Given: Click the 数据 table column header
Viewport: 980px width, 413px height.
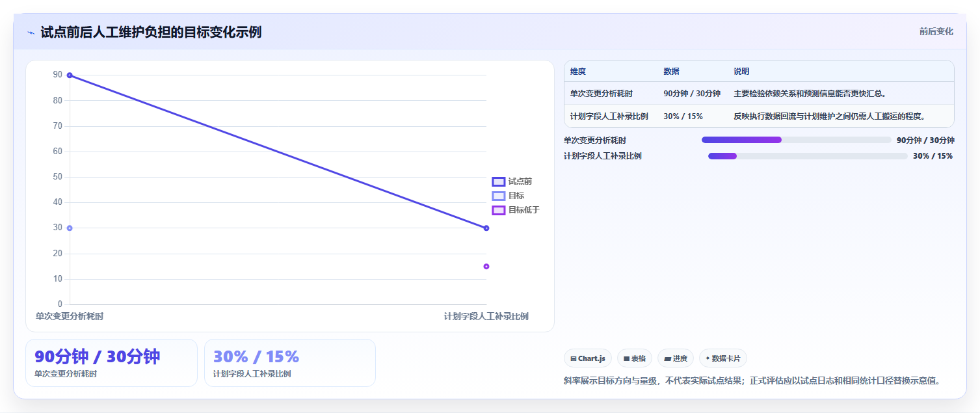Looking at the screenshot, I should 671,72.
